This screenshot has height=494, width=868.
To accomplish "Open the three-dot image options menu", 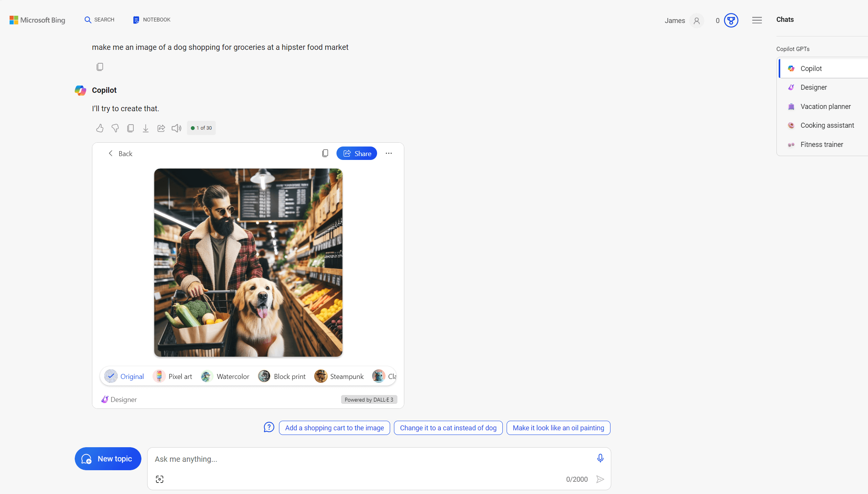I will coord(389,153).
